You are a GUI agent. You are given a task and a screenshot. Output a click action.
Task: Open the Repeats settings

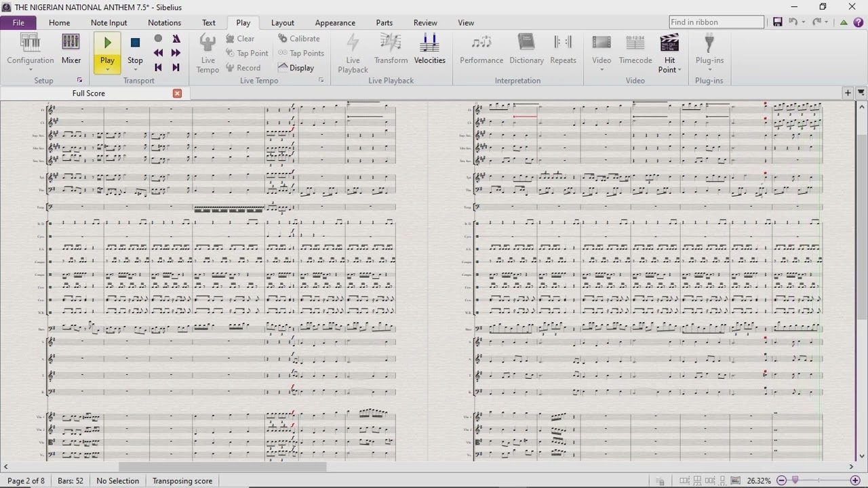click(563, 49)
